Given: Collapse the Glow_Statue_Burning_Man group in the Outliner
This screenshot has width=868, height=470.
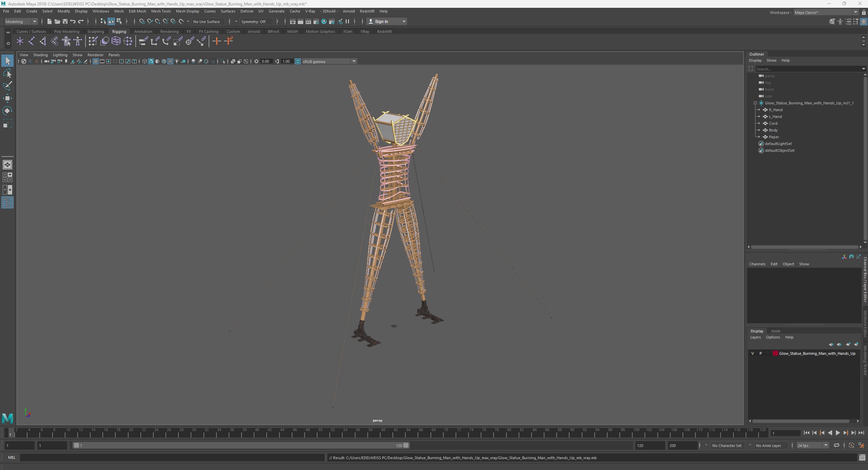Looking at the screenshot, I should 755,103.
